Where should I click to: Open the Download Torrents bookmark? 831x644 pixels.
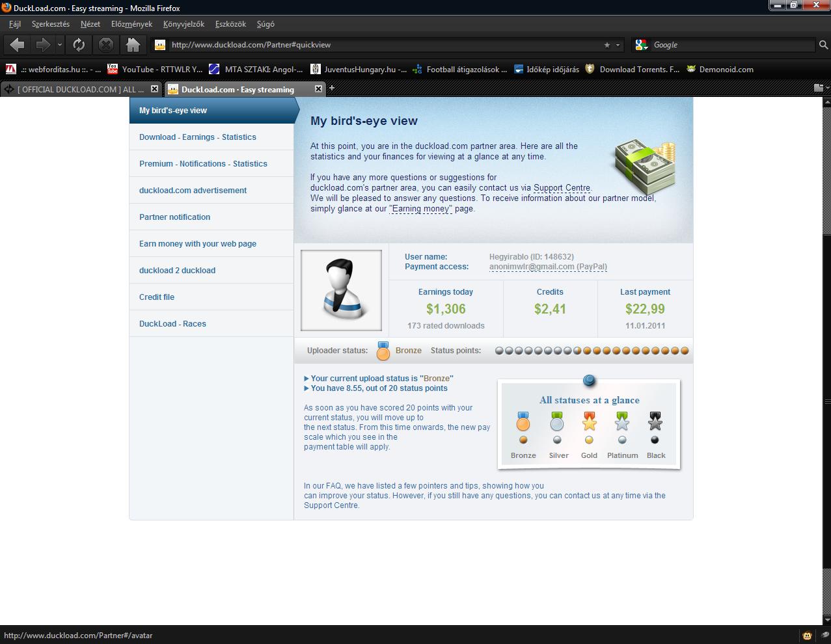coord(632,69)
